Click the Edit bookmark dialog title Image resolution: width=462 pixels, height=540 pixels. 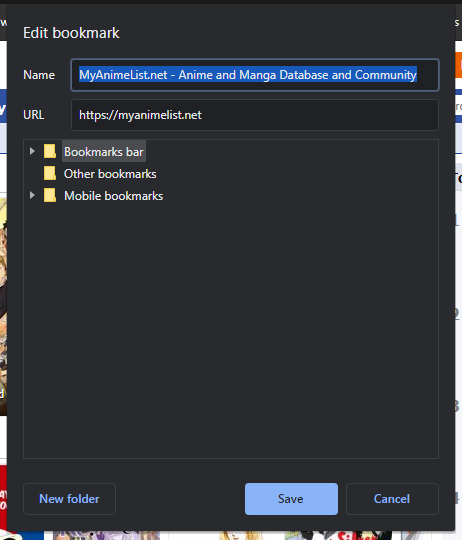click(71, 33)
